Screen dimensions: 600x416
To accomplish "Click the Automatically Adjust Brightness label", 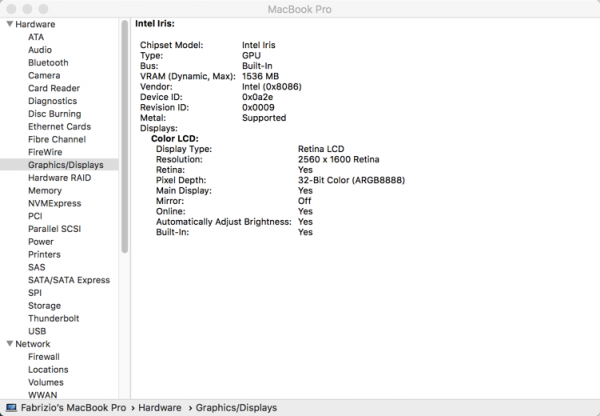I will (x=224, y=222).
